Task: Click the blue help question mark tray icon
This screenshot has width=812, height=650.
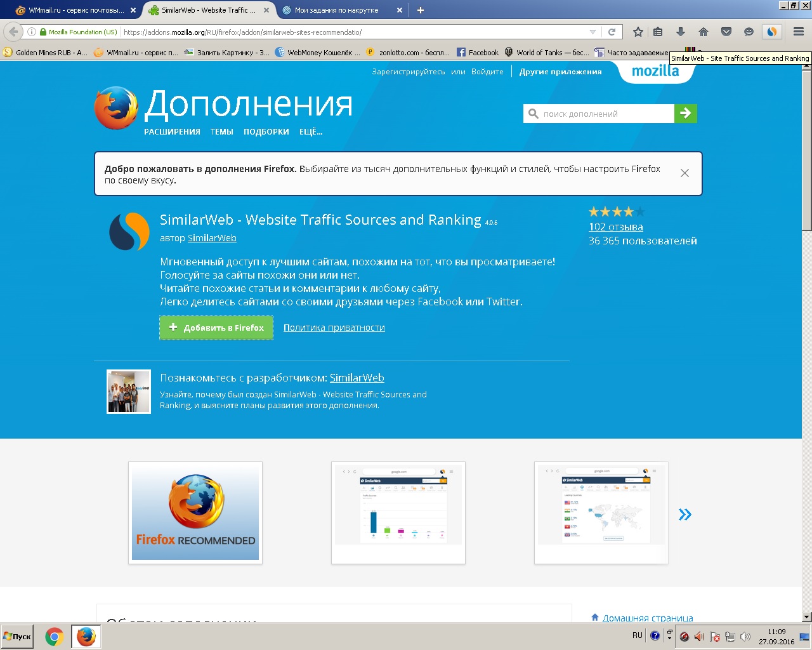Action: [x=655, y=635]
